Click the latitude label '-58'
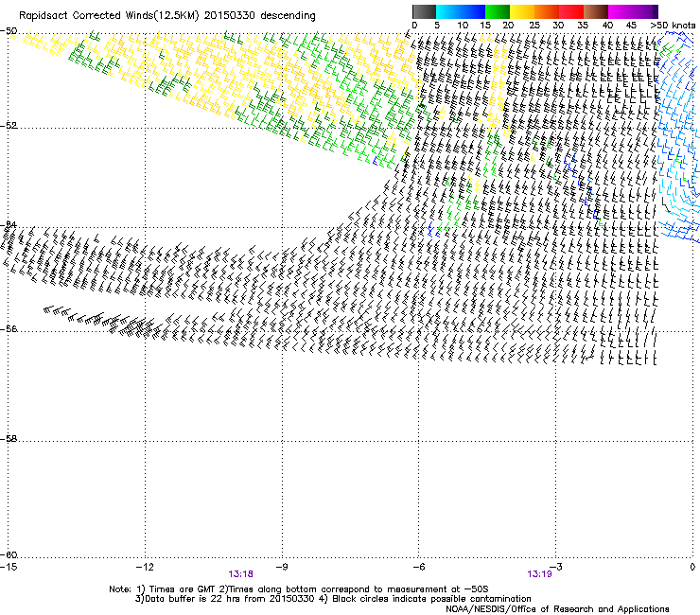 tap(9, 439)
